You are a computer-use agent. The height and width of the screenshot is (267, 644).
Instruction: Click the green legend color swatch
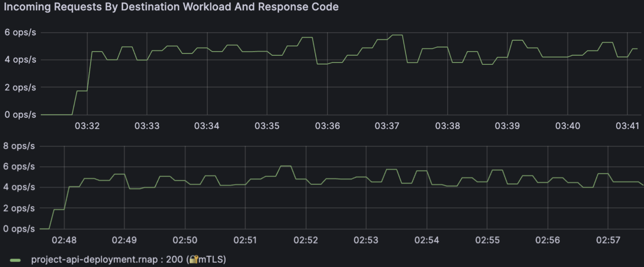(15, 260)
